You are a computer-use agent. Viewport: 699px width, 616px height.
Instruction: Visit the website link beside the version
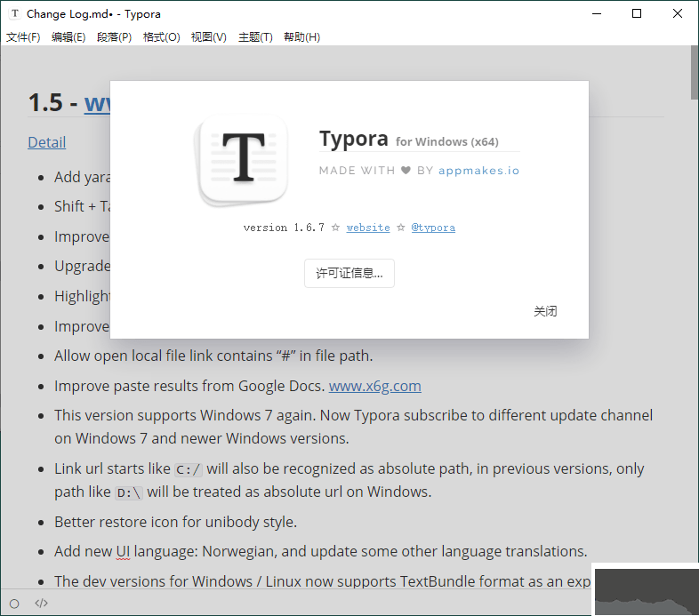click(x=368, y=228)
